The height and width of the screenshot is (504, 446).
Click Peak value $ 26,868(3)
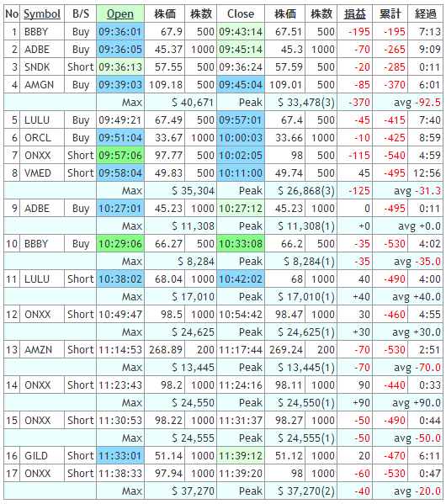click(306, 191)
